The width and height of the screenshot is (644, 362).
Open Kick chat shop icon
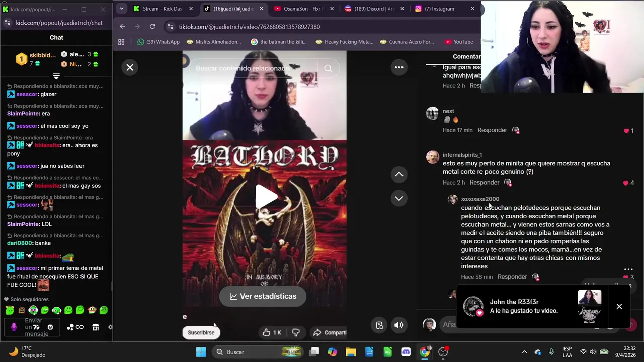[x=95, y=327]
